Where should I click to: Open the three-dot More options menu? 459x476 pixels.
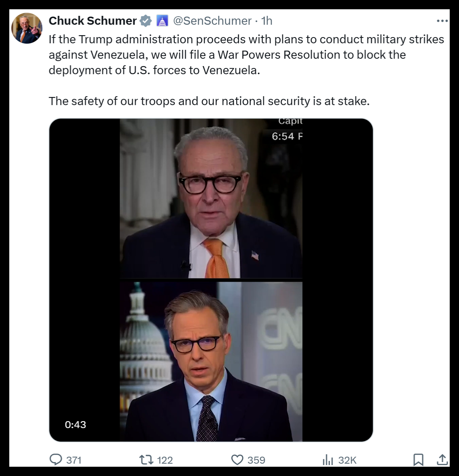442,21
